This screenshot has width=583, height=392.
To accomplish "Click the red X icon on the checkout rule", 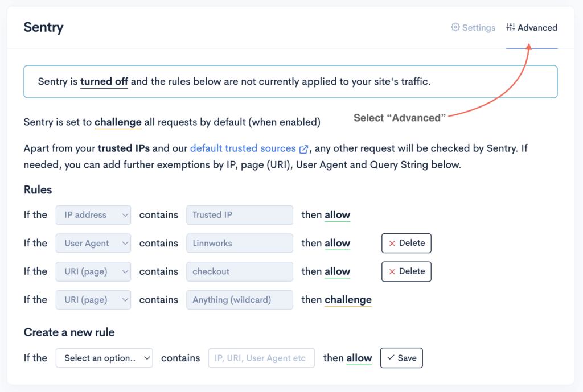I will pos(392,272).
